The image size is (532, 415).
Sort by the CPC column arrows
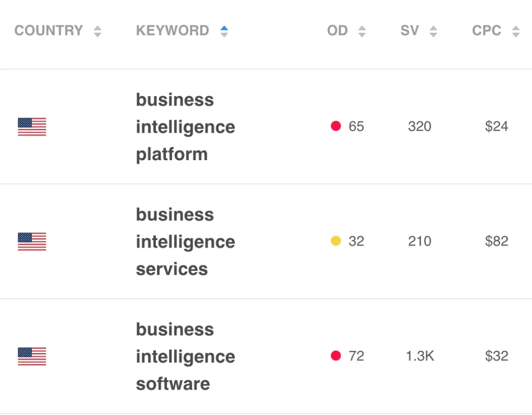pyautogui.click(x=516, y=31)
